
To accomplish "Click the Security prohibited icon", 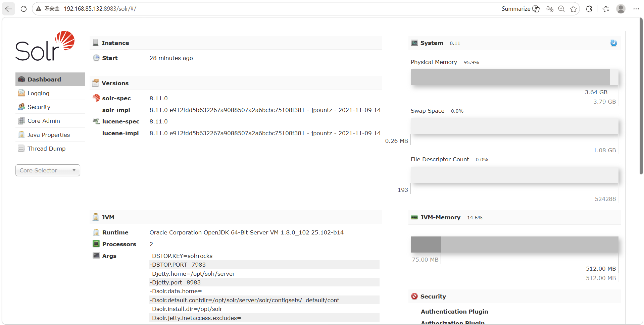I will click(x=414, y=296).
